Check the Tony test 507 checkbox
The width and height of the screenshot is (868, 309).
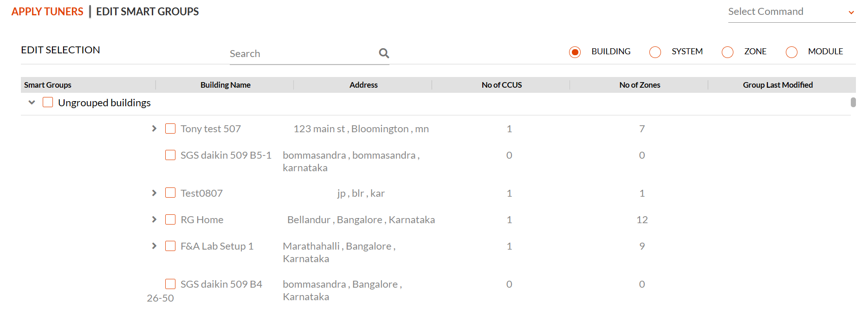(170, 129)
